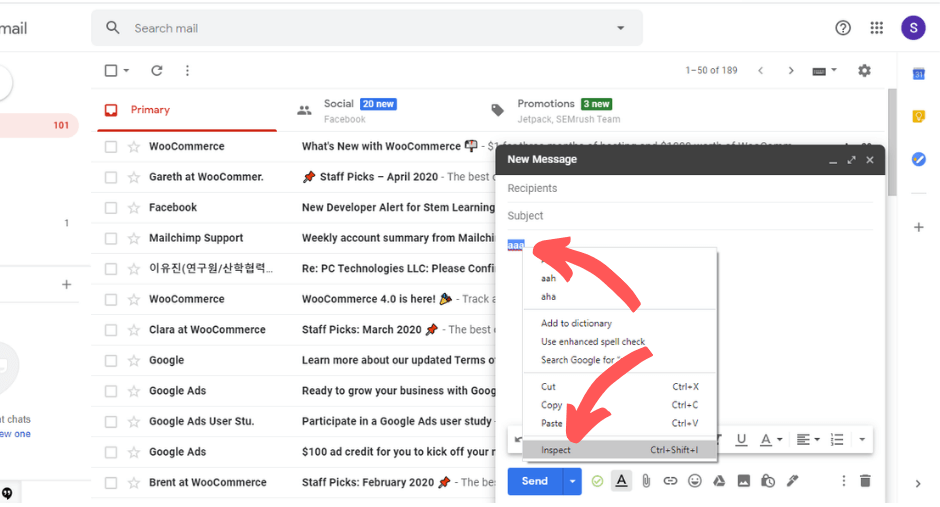Pick spelling suggestion aah
This screenshot has width=940, height=507.
point(620,278)
